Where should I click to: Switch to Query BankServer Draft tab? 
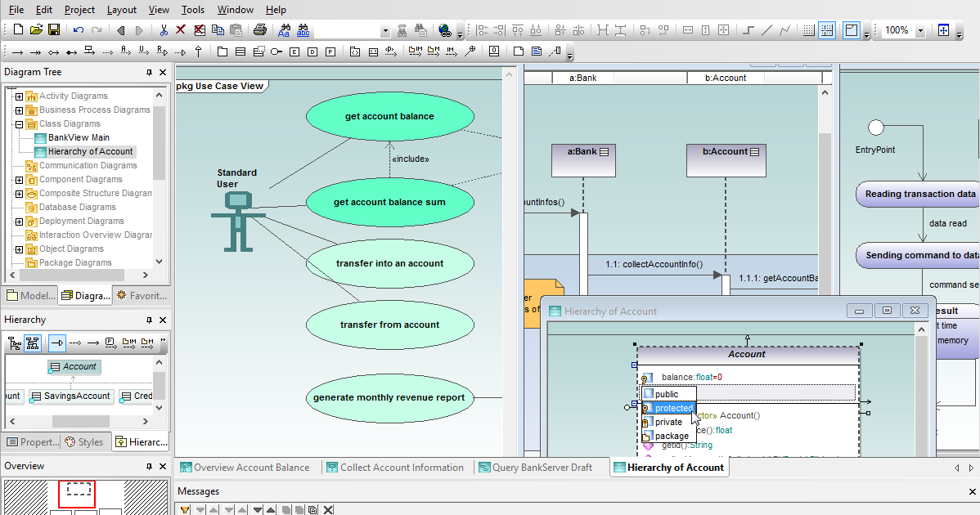click(x=536, y=467)
